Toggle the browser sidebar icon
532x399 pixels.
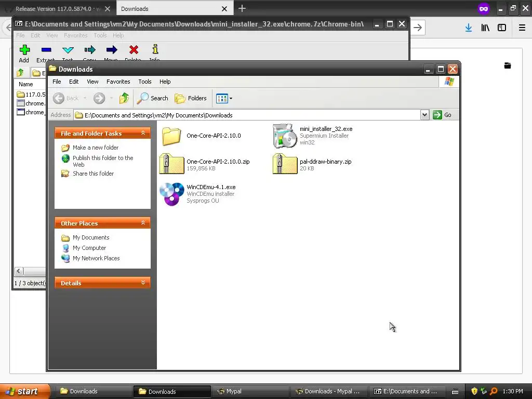tap(502, 28)
